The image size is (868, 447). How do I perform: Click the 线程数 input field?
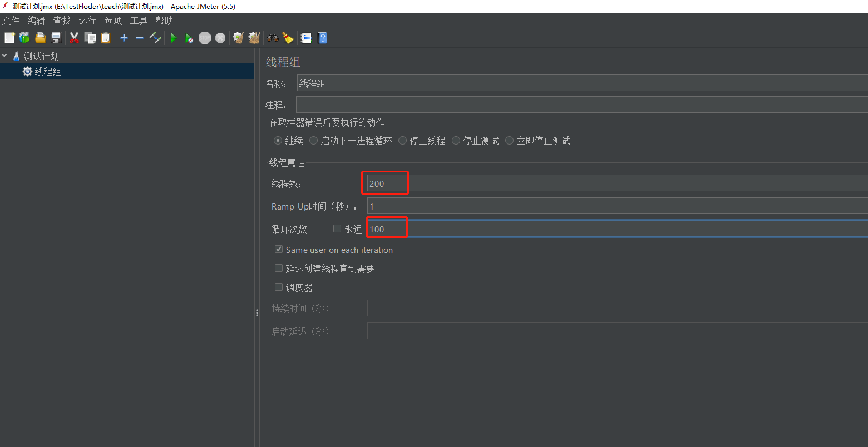612,183
